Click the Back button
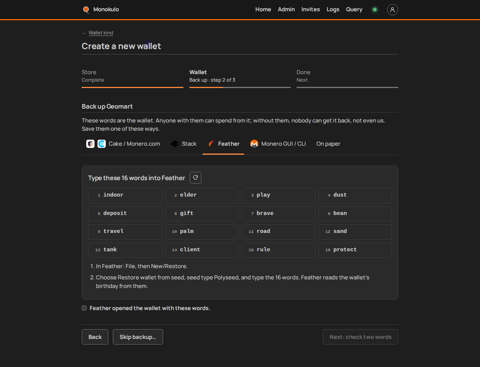This screenshot has height=367, width=480. pyautogui.click(x=95, y=337)
